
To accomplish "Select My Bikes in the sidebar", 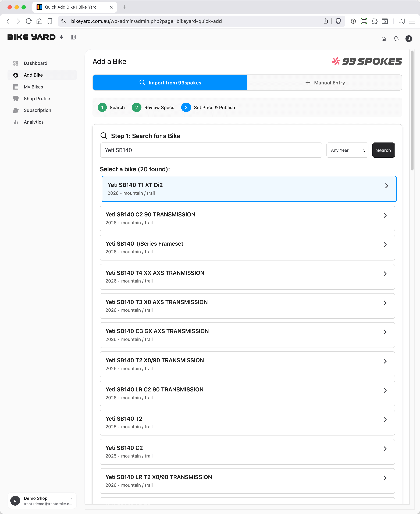I will [33, 87].
